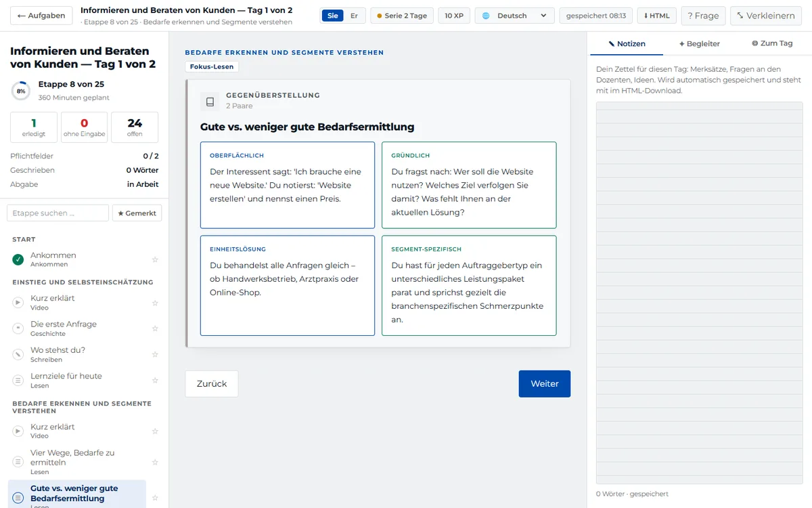Screen dimensions: 812x508
Task: Click the Gegenüberstellung card heading
Action: coord(273,96)
